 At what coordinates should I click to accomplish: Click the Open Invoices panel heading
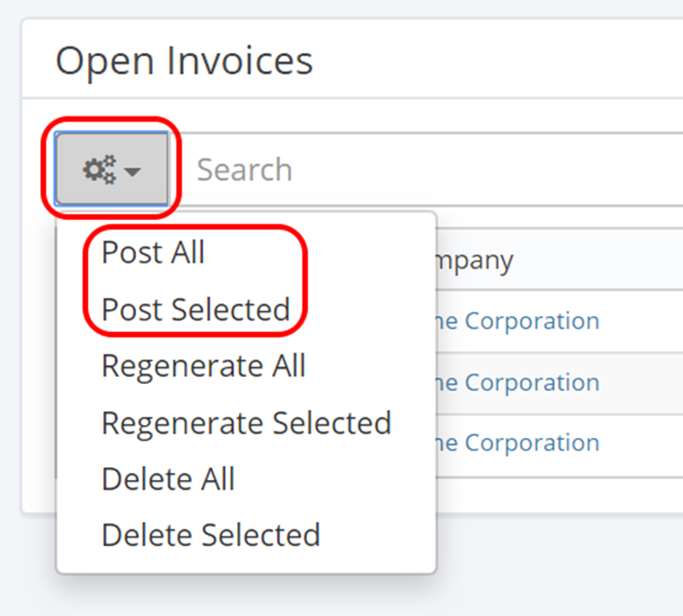pyautogui.click(x=184, y=61)
